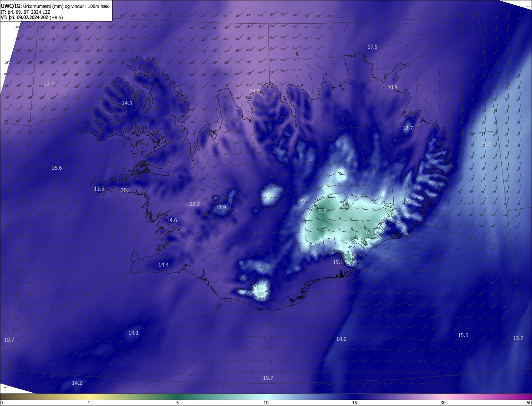Screen dimensions: 532x406
Task: Select the 23.4 value on the map
Action: click(x=49, y=83)
